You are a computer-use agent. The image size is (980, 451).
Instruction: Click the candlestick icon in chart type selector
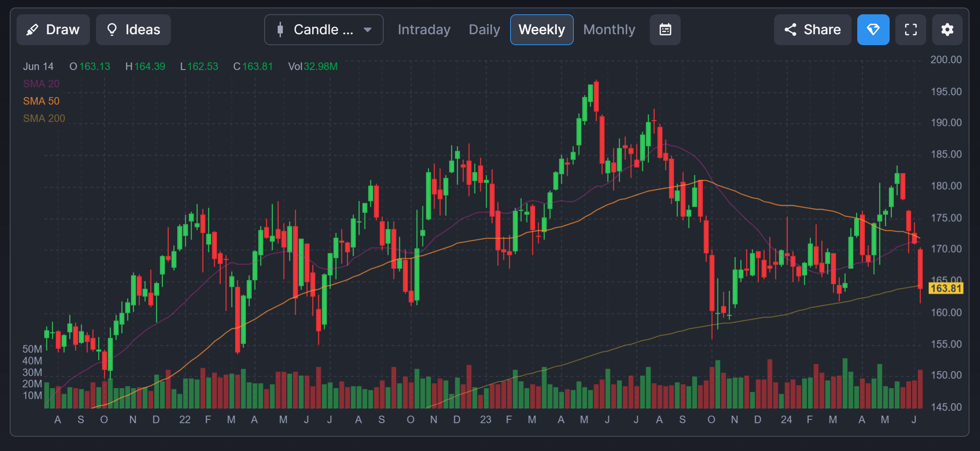(x=280, y=30)
